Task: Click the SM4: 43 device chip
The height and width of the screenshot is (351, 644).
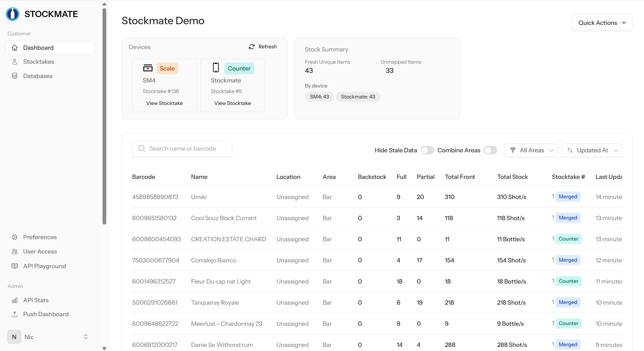Action: (319, 97)
